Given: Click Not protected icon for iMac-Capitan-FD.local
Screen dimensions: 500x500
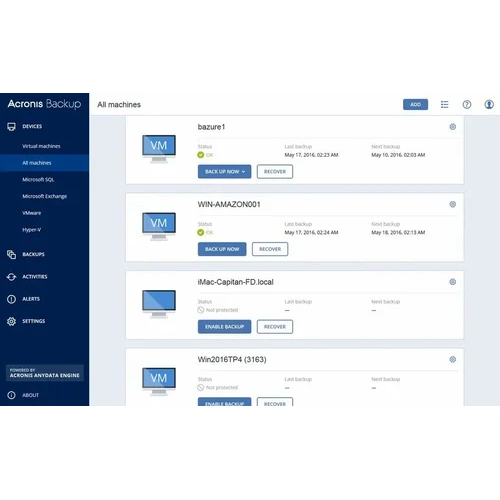Looking at the screenshot, I should 201,310.
